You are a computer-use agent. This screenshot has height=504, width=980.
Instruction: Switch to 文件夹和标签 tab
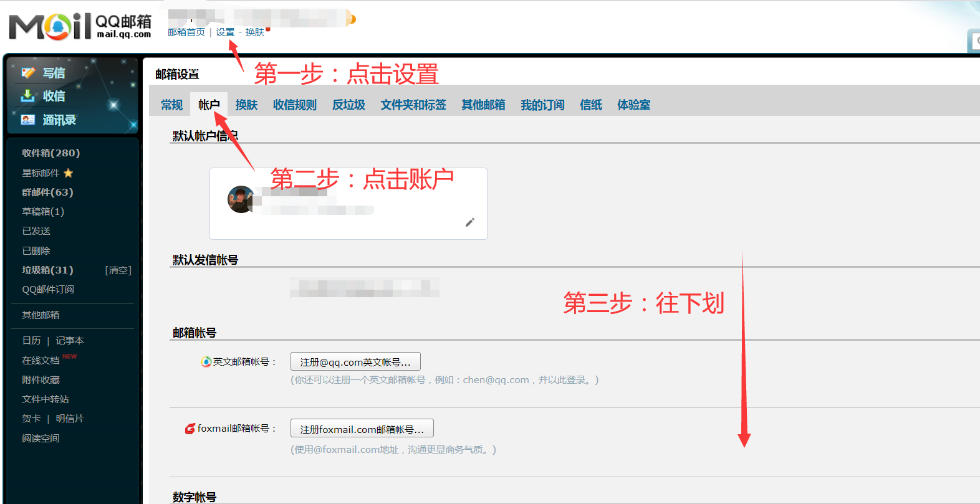(413, 105)
